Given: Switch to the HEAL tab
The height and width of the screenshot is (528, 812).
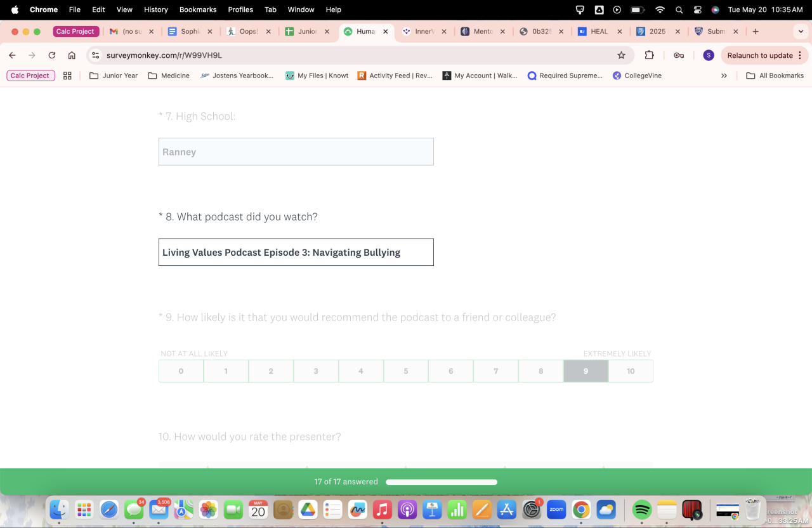Looking at the screenshot, I should pyautogui.click(x=599, y=31).
